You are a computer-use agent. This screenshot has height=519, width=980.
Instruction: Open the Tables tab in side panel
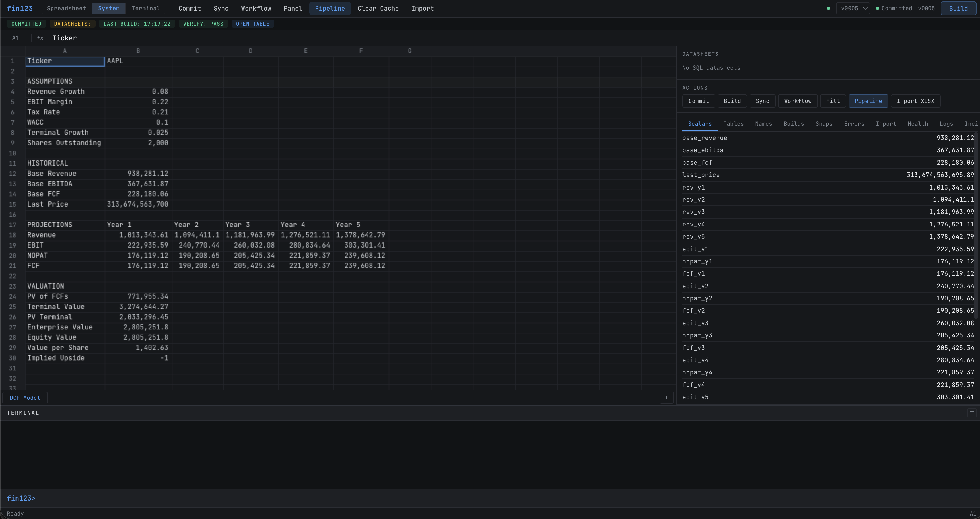[733, 124]
